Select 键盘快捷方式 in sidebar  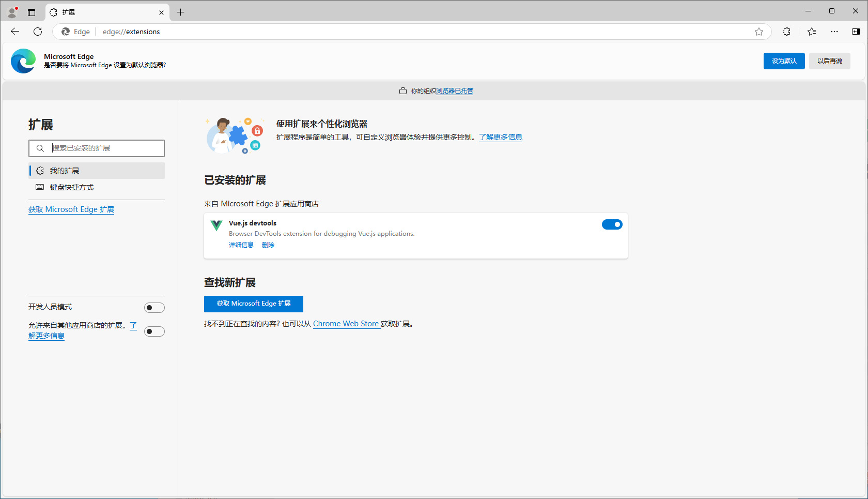click(97, 187)
